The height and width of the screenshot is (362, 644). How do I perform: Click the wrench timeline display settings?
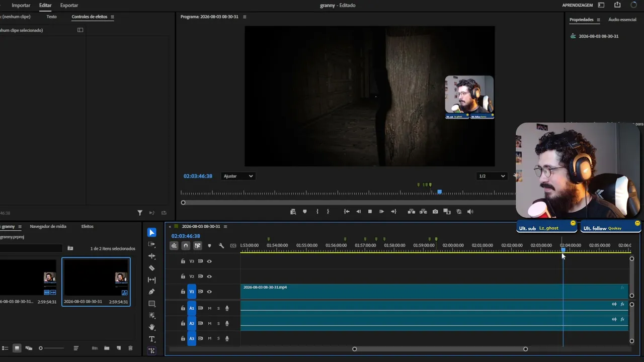(x=221, y=246)
